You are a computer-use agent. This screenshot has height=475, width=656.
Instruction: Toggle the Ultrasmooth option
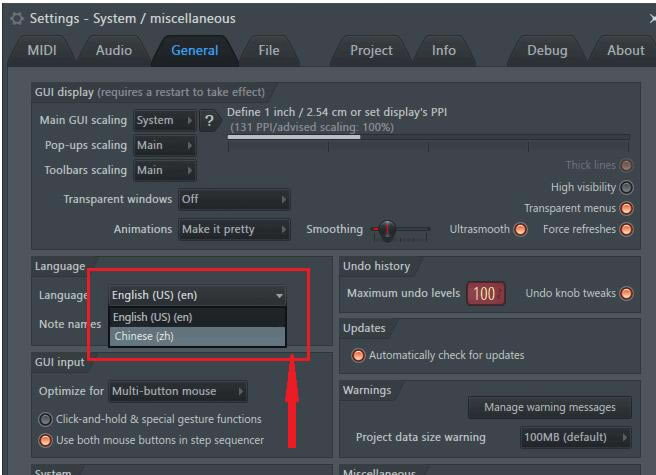[x=520, y=229]
